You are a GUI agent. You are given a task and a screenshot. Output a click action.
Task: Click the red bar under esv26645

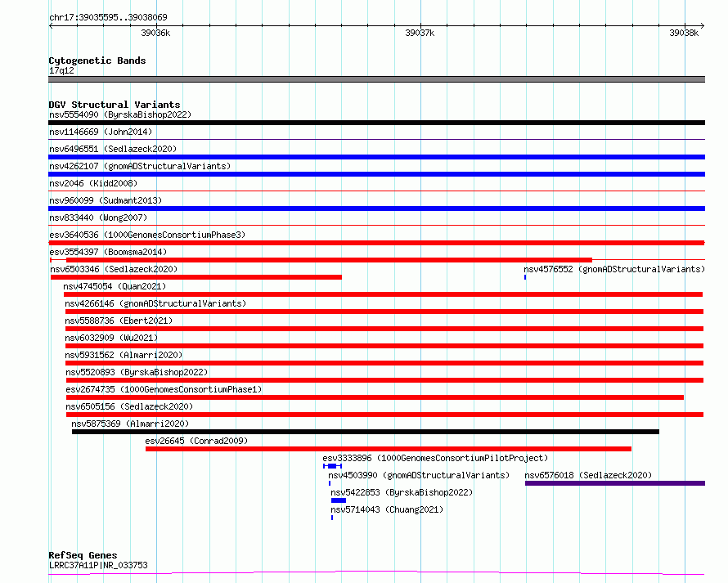coord(389,449)
